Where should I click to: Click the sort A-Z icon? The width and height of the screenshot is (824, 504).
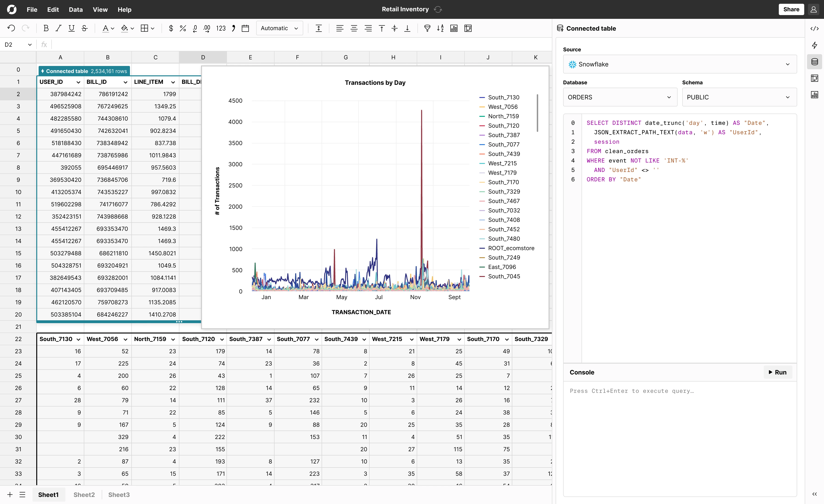tap(440, 28)
